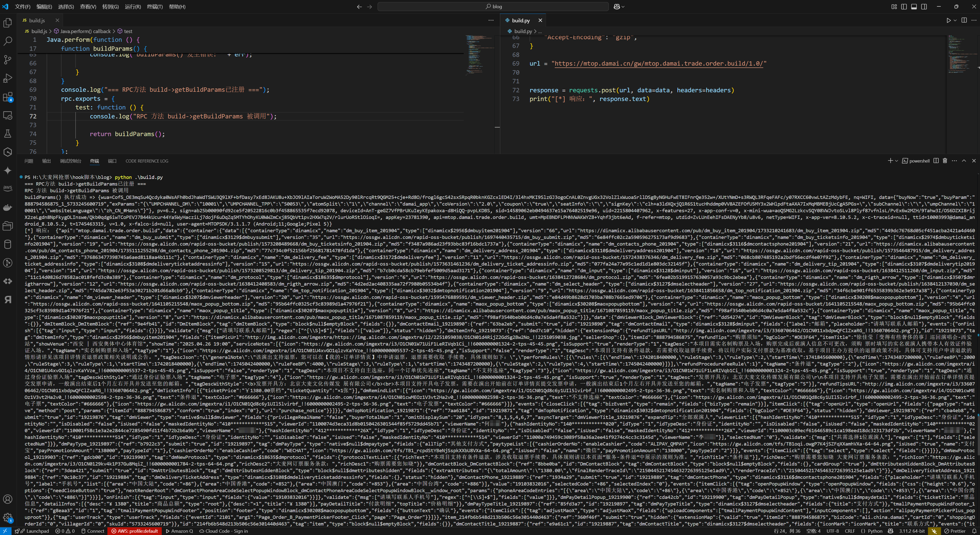Kill the terminal with trash icon
980x535 pixels.
tap(945, 161)
